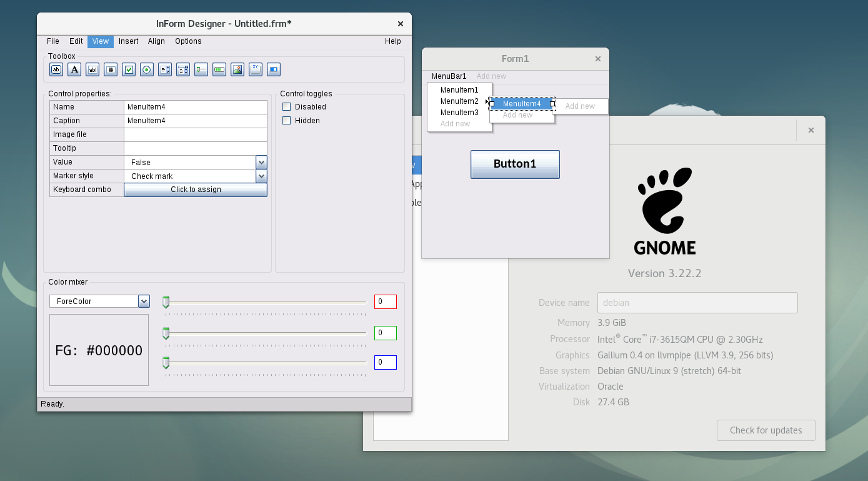The image size is (868, 481).
Task: Select the Track bar slider control icon
Action: click(x=201, y=69)
